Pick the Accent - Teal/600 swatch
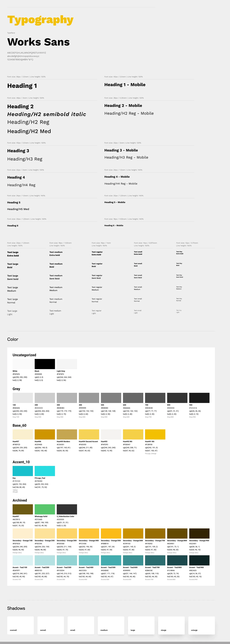The width and height of the screenshot is (230, 644). pyautogui.click(x=133, y=560)
